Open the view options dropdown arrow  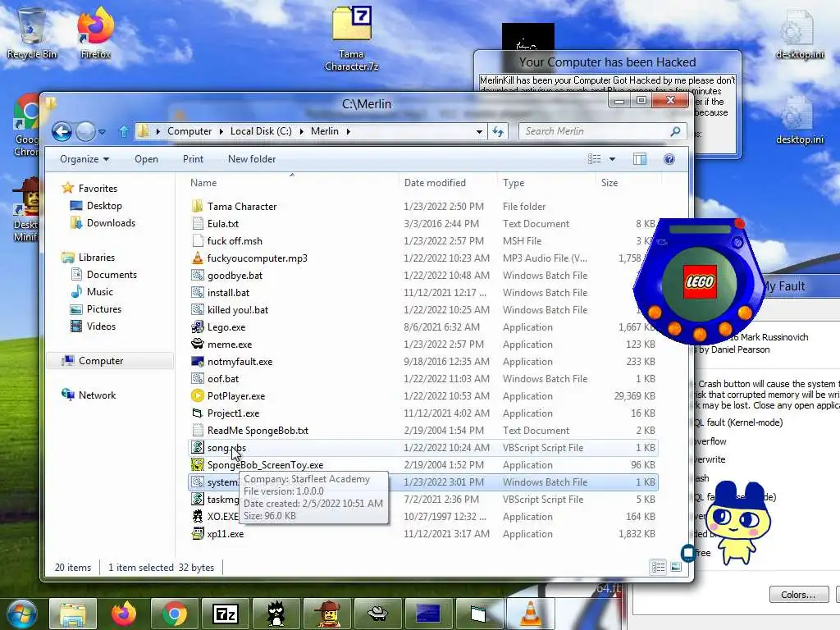point(612,159)
